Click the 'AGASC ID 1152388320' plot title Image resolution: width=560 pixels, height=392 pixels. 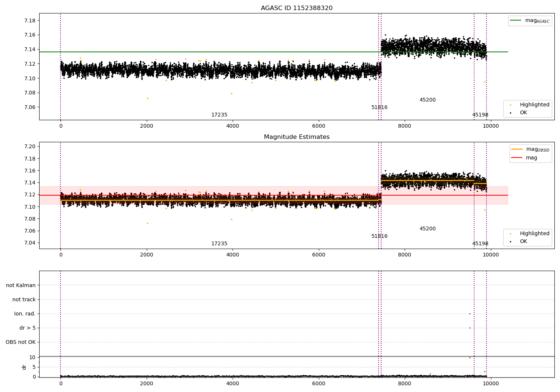coord(296,8)
